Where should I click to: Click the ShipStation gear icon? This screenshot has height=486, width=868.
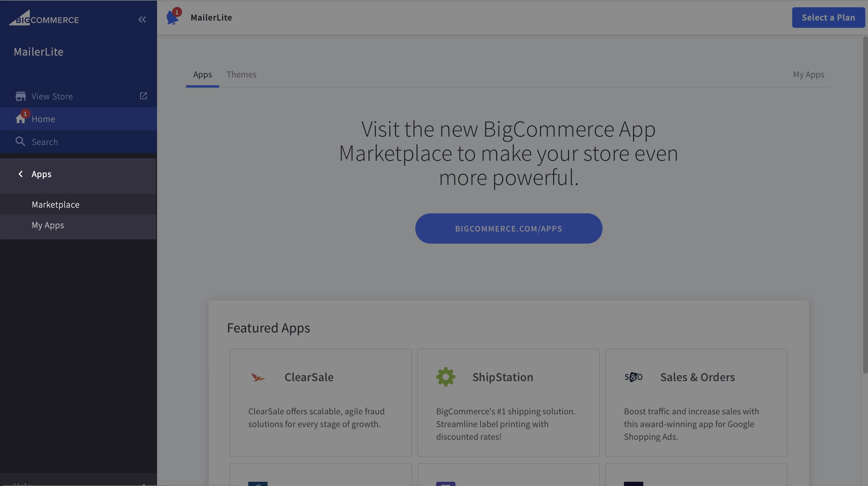pyautogui.click(x=445, y=377)
